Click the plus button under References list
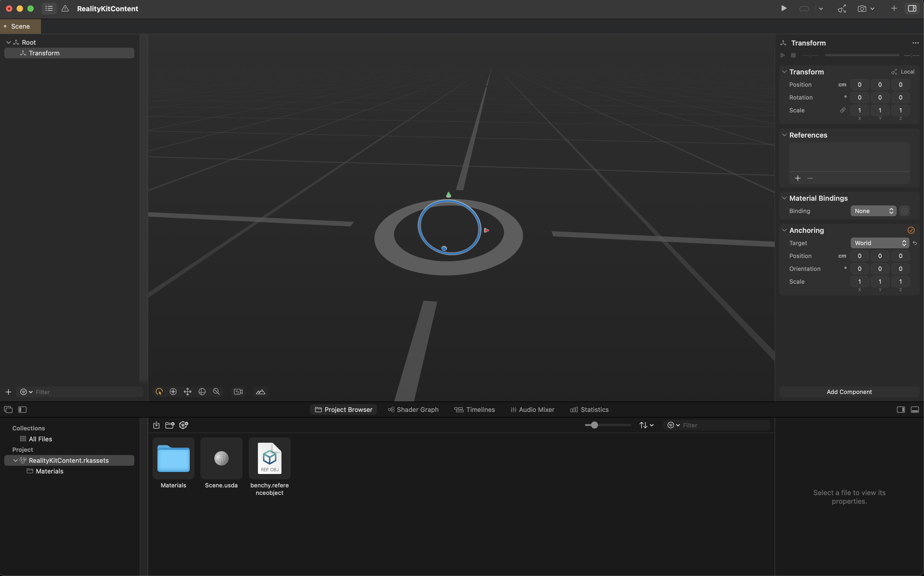Screen dimensions: 924x576 [798, 178]
